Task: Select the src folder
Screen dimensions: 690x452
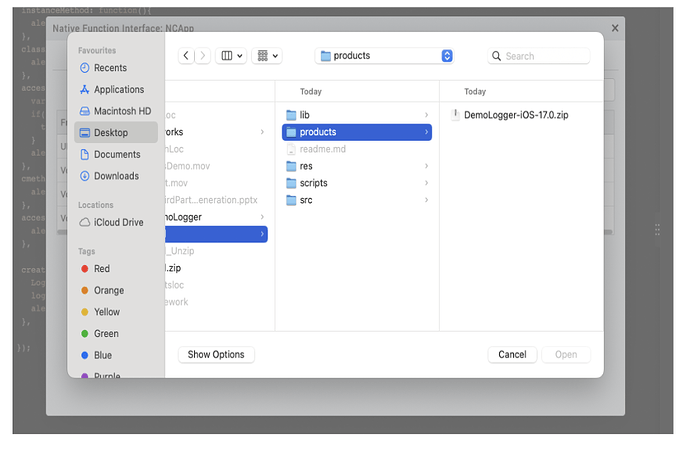Action: pyautogui.click(x=357, y=200)
